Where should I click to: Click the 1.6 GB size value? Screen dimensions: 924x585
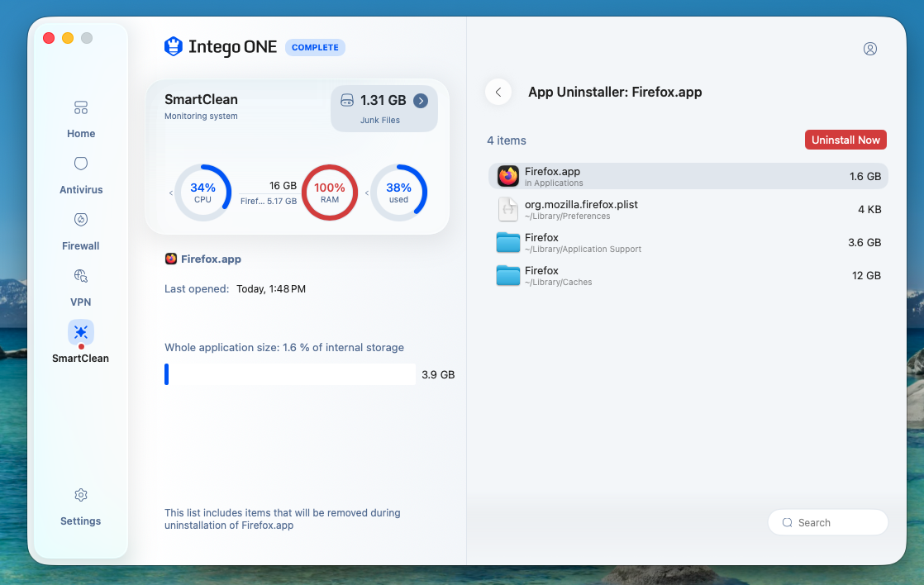pos(865,176)
